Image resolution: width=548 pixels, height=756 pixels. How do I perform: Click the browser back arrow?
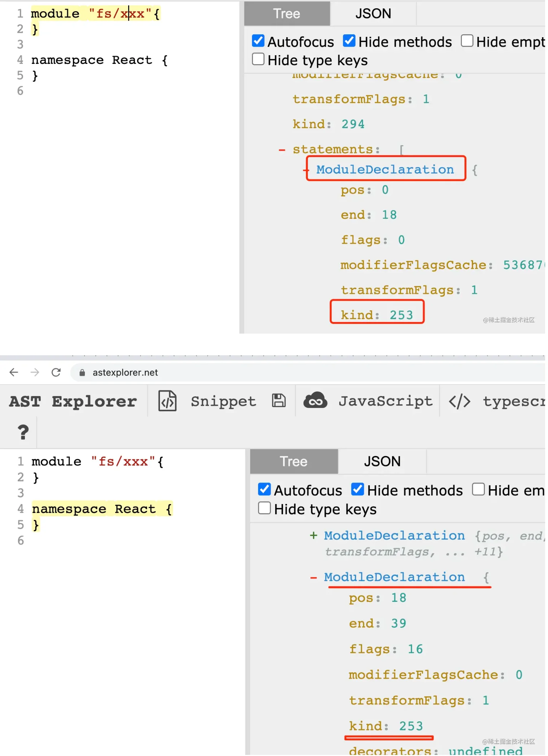[14, 372]
